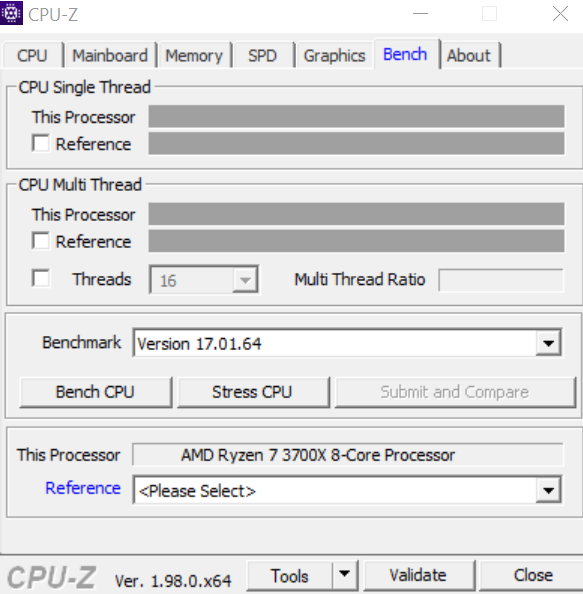The image size is (583, 594).
Task: Click the Multi Thread Ratio field
Action: (501, 280)
